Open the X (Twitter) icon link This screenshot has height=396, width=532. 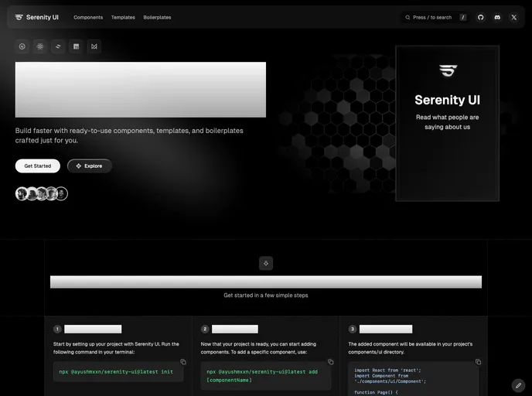click(513, 17)
